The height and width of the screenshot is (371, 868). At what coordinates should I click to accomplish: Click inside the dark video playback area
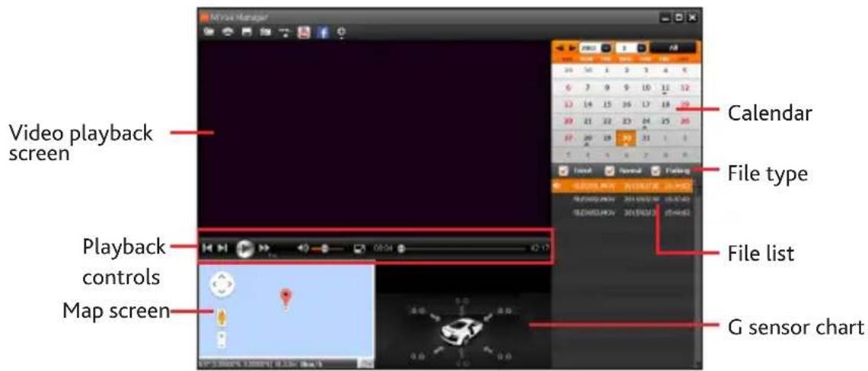pyautogui.click(x=374, y=133)
